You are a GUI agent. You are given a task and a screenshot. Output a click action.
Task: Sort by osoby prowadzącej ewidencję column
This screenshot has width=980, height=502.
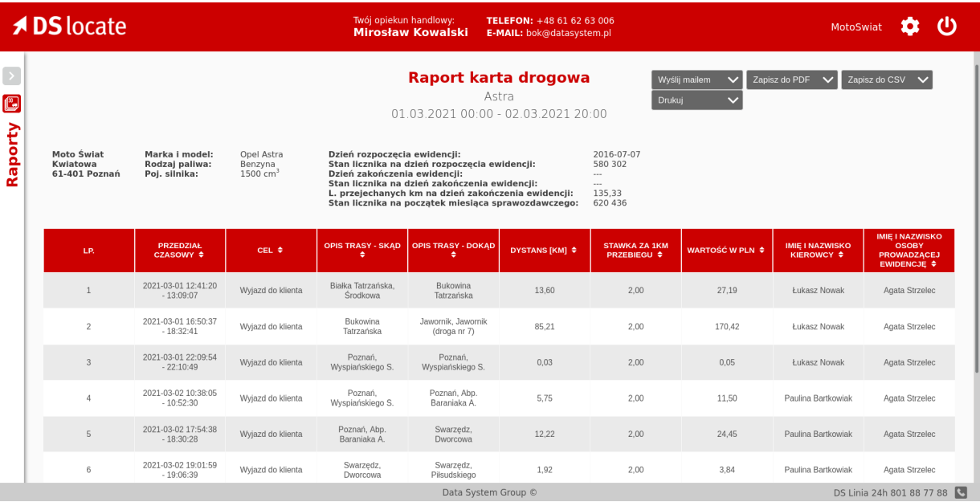pyautogui.click(x=909, y=251)
